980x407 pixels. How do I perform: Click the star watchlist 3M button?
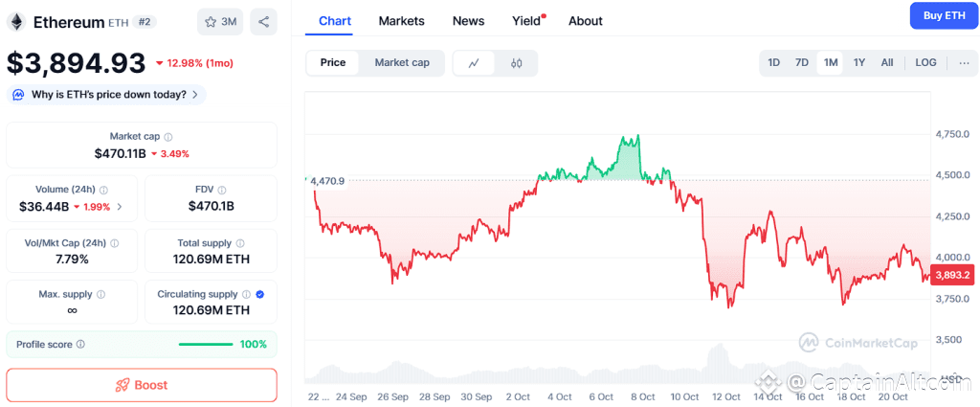[x=220, y=22]
